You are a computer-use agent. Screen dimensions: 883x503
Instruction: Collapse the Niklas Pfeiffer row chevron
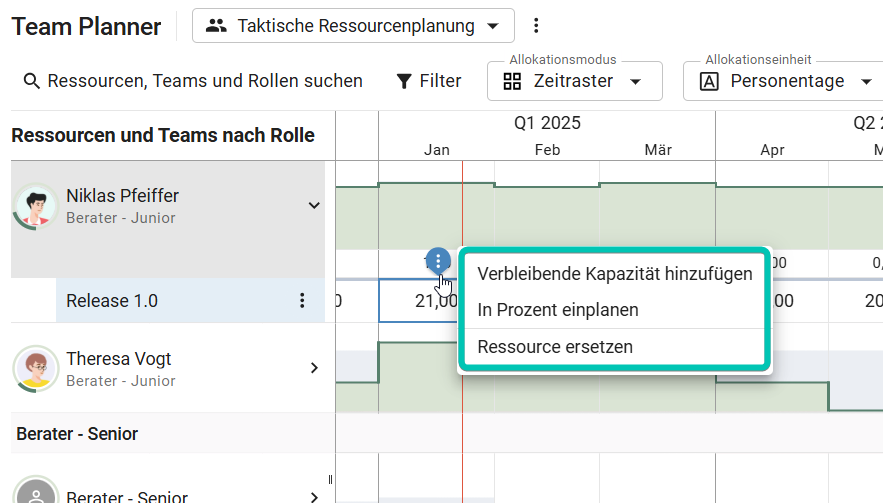coord(314,206)
